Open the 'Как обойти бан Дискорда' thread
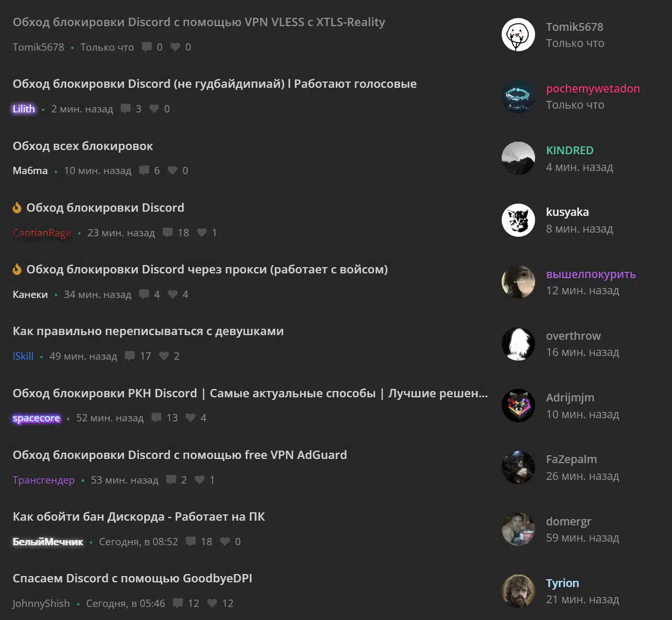 pyautogui.click(x=138, y=516)
